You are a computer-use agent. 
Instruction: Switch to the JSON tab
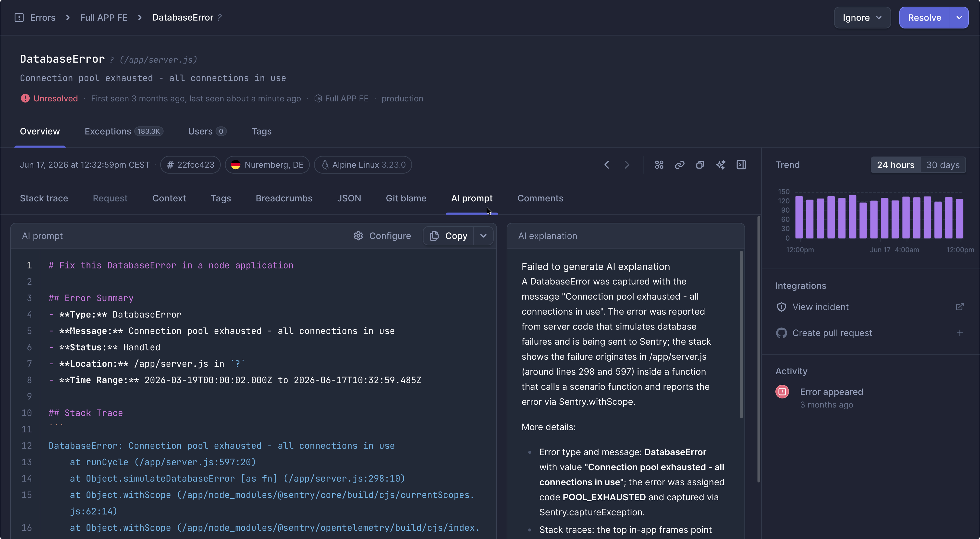(x=349, y=198)
